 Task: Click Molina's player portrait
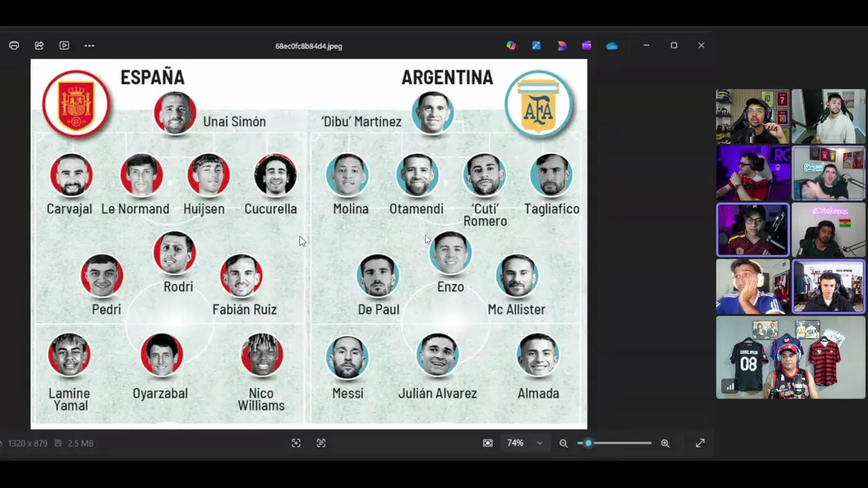tap(347, 175)
